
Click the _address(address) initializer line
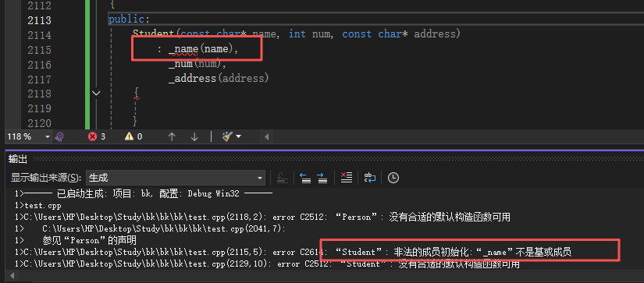click(219, 78)
